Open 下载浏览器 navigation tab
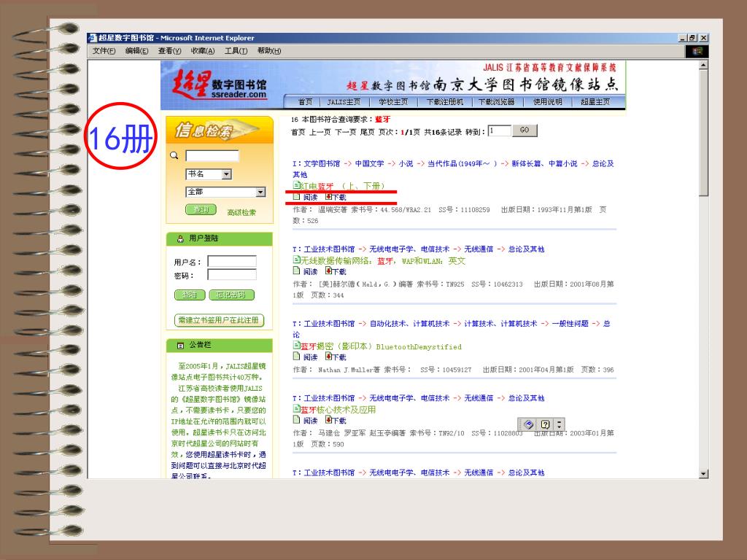Screen dimensions: 747x560 (496, 102)
